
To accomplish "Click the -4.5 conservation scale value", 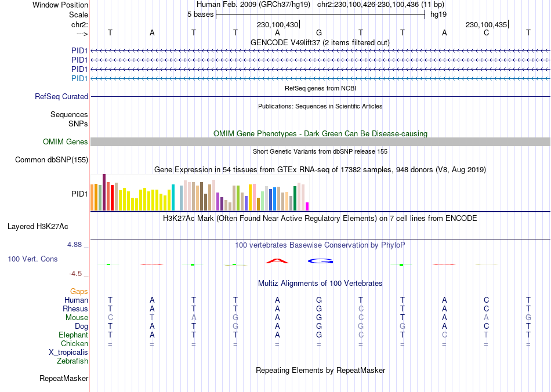I will click(x=75, y=274).
